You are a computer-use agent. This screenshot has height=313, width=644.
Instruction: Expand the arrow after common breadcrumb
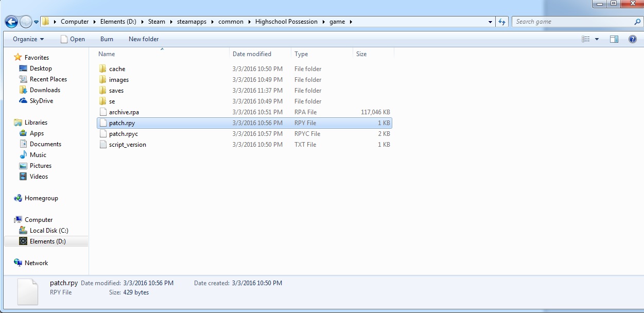click(249, 22)
